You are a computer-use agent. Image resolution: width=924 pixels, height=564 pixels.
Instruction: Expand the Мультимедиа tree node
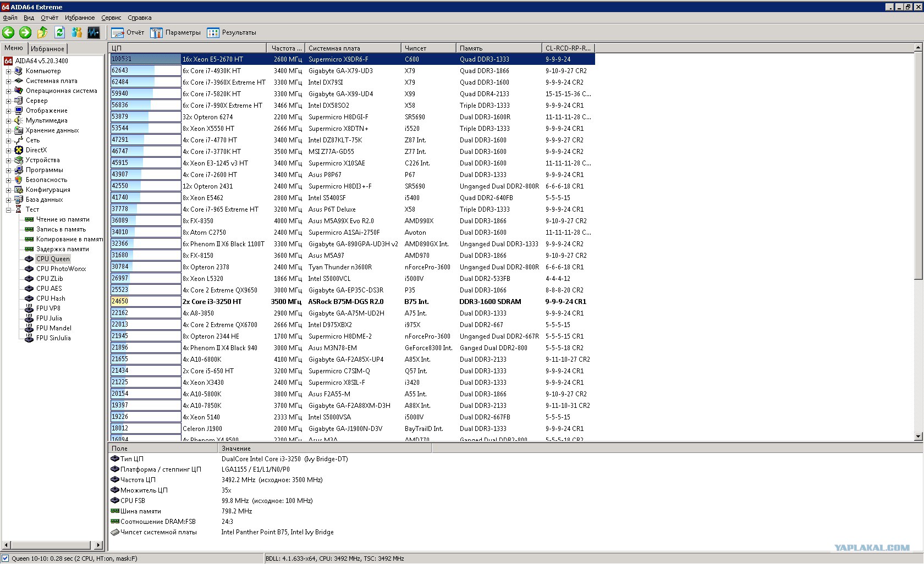(x=8, y=120)
